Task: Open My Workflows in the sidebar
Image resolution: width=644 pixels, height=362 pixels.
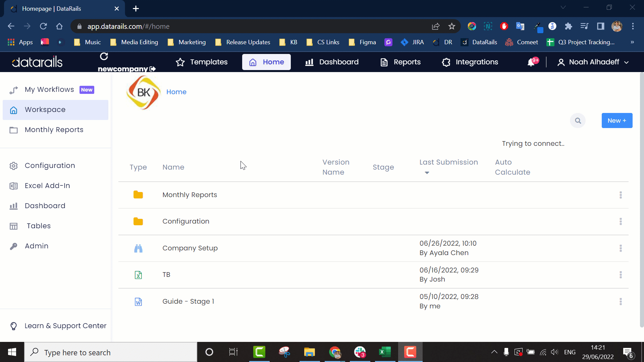Action: point(55,90)
